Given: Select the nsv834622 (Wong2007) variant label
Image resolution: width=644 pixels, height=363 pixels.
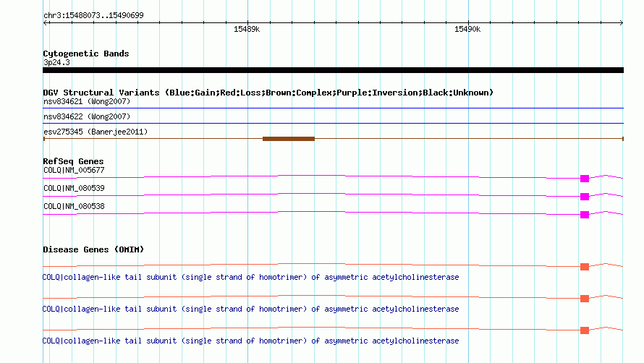Looking at the screenshot, I should 87,116.
